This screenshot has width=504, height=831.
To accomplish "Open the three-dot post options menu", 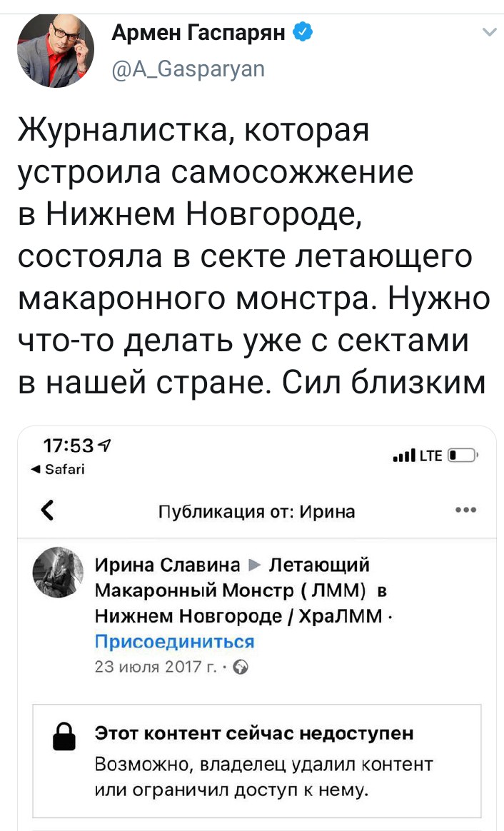I will (x=465, y=510).
